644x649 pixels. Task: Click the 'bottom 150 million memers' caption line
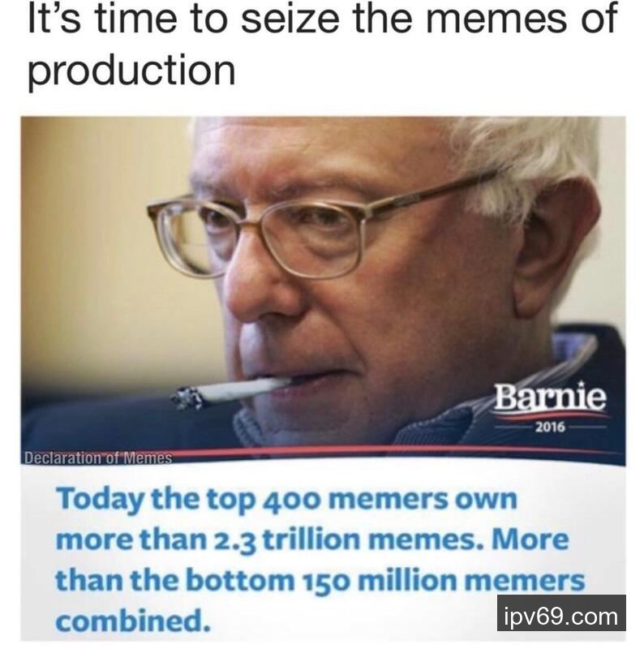pyautogui.click(x=320, y=580)
